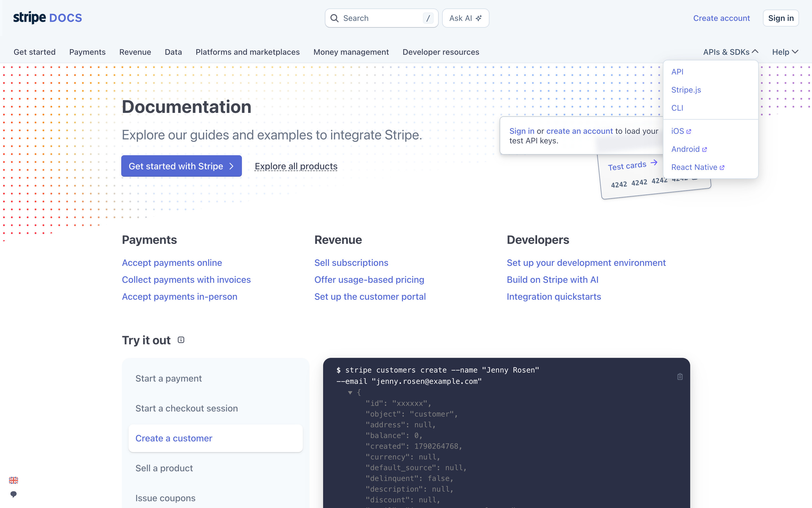Open Offer usage-based pricing link
812x508 pixels.
(x=369, y=279)
